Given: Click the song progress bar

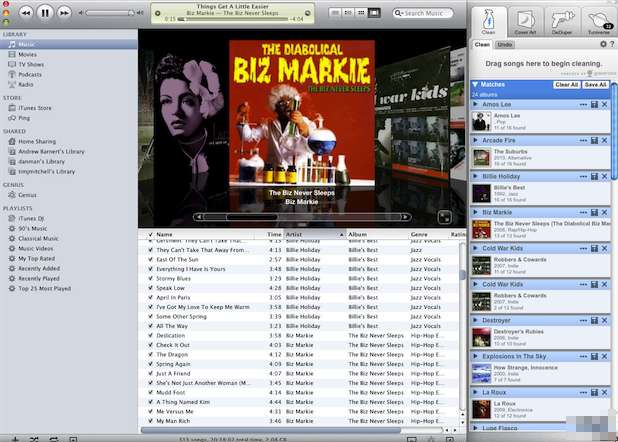Looking at the screenshot, I should (233, 19).
